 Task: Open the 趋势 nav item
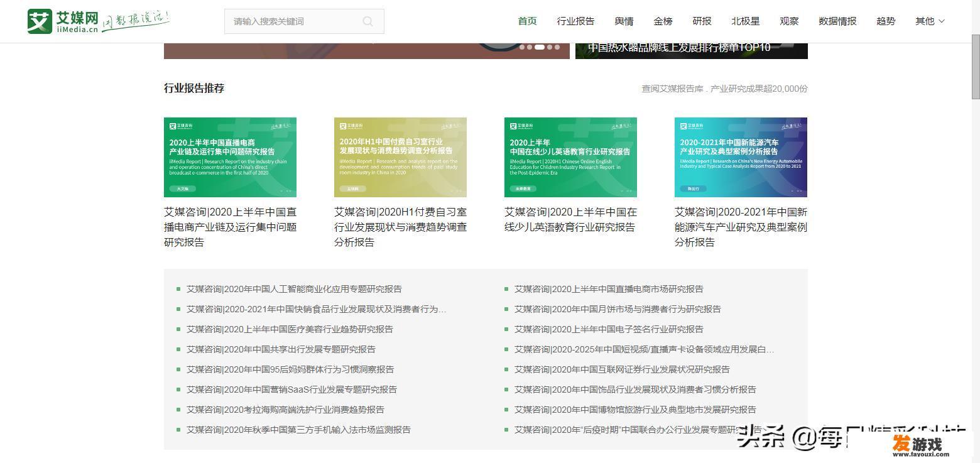[x=886, y=21]
